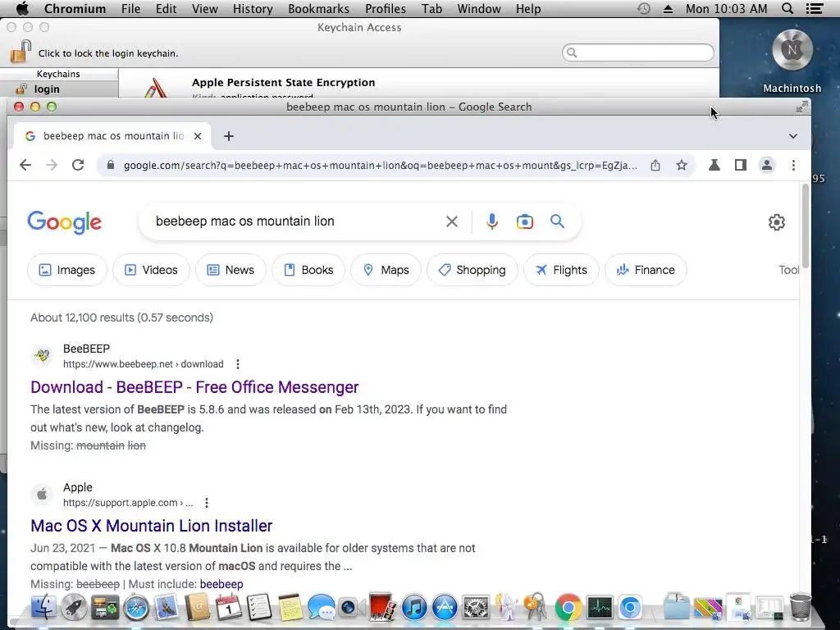The height and width of the screenshot is (630, 840).
Task: Open Messages from the Dock
Action: point(322,608)
